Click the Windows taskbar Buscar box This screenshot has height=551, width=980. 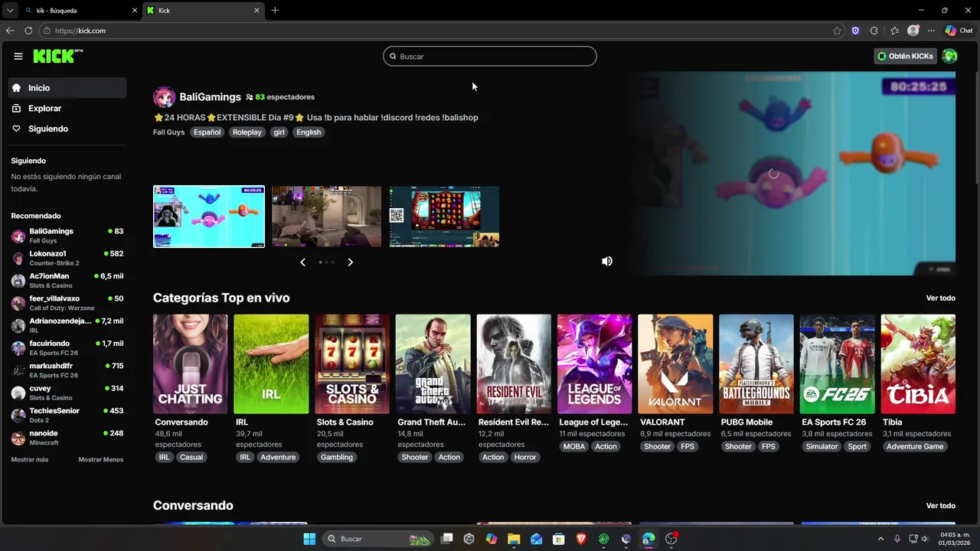tap(378, 539)
